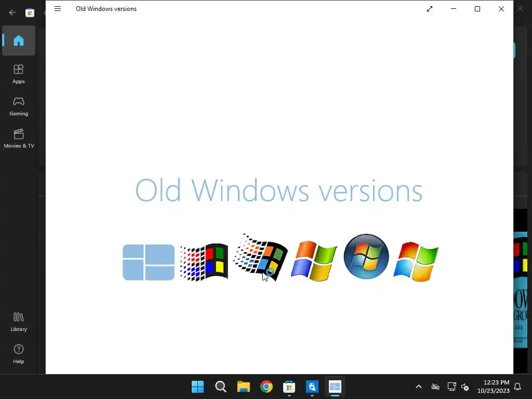Screen dimensions: 532x399
Task: Maximize the Old Windows versions window
Action: click(477, 9)
